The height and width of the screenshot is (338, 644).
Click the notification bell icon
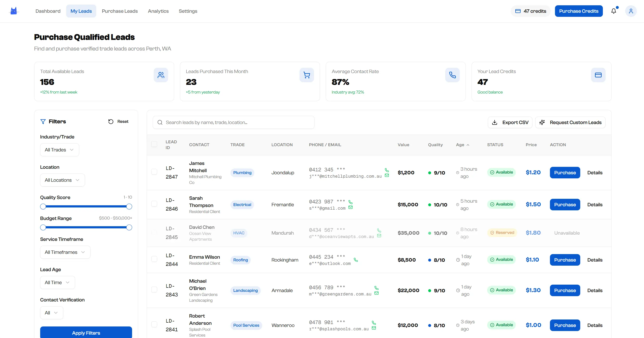(613, 11)
